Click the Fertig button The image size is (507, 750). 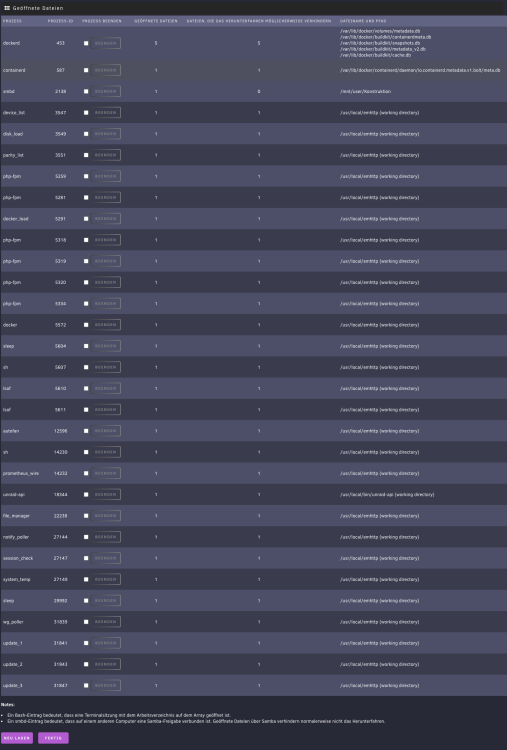pyautogui.click(x=53, y=738)
